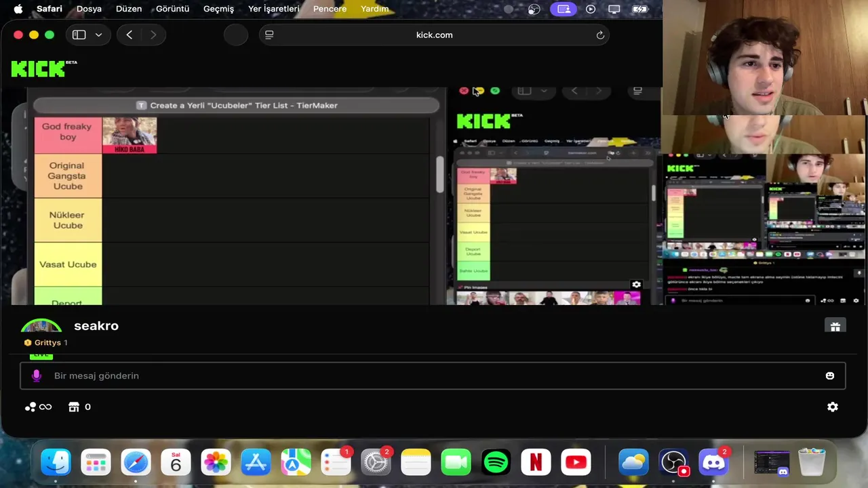Viewport: 868px width, 488px height.
Task: Open the Yer İşaretleri menu
Action: point(273,9)
